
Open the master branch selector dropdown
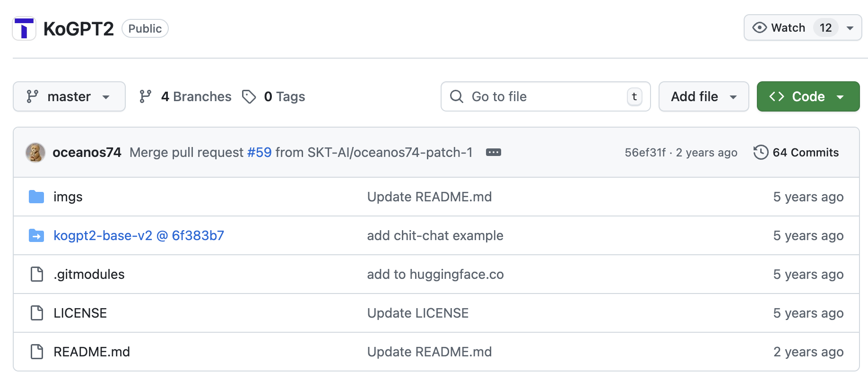coord(69,96)
